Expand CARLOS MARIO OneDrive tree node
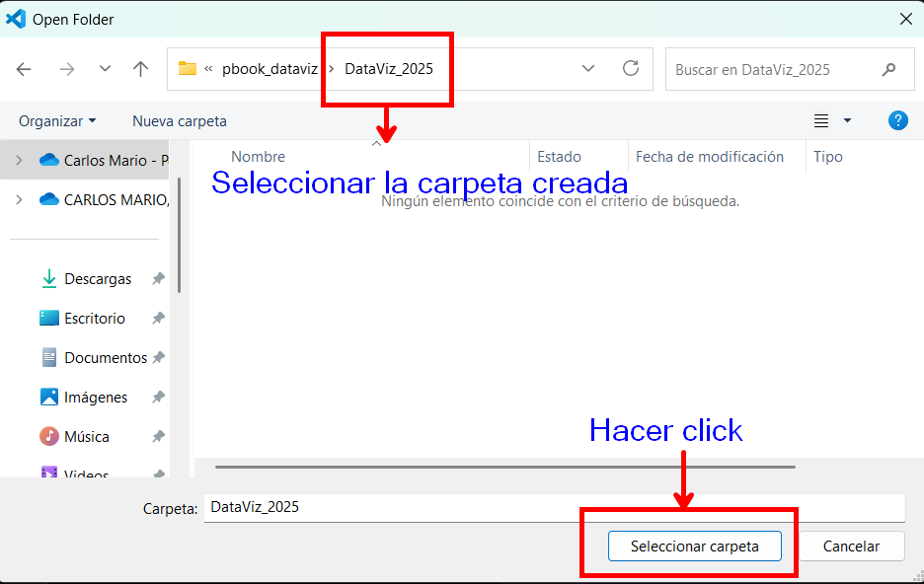Image resolution: width=924 pixels, height=584 pixels. pos(19,199)
